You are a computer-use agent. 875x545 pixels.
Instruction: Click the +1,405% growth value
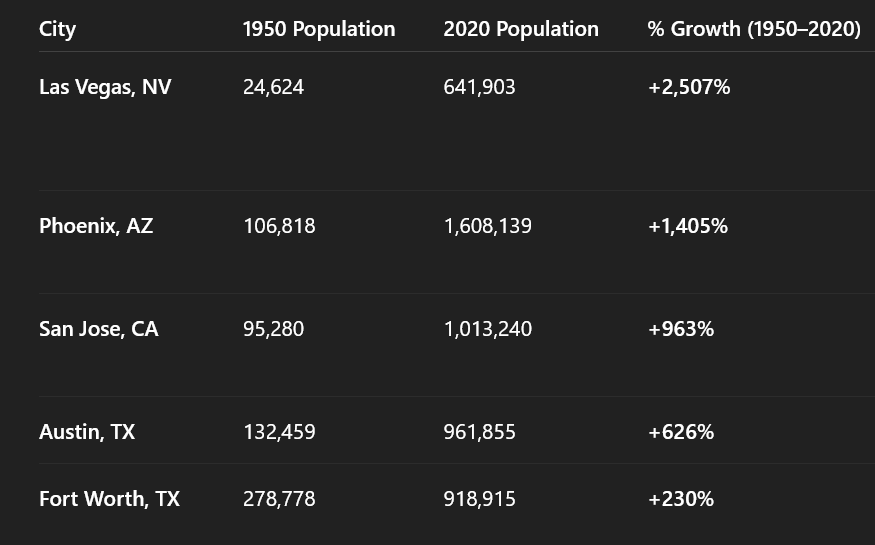688,226
